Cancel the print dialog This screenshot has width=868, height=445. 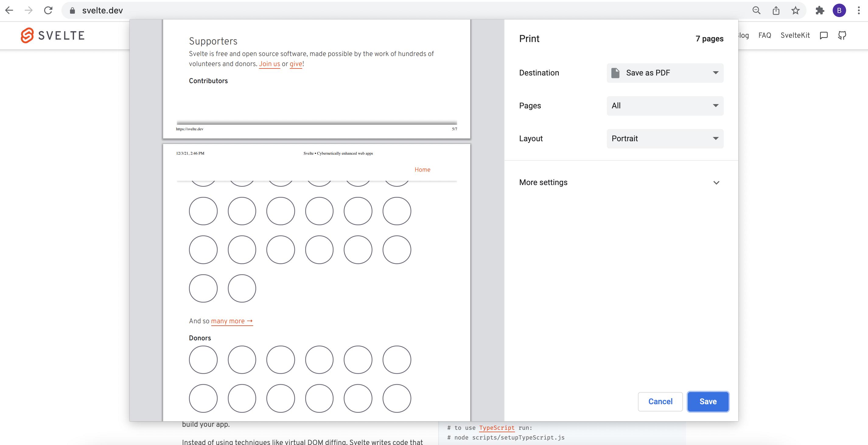click(x=660, y=401)
